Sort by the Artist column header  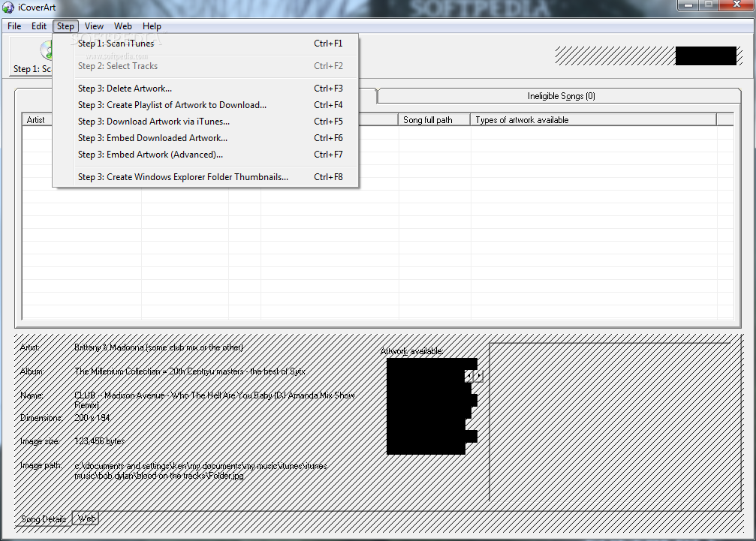(37, 119)
